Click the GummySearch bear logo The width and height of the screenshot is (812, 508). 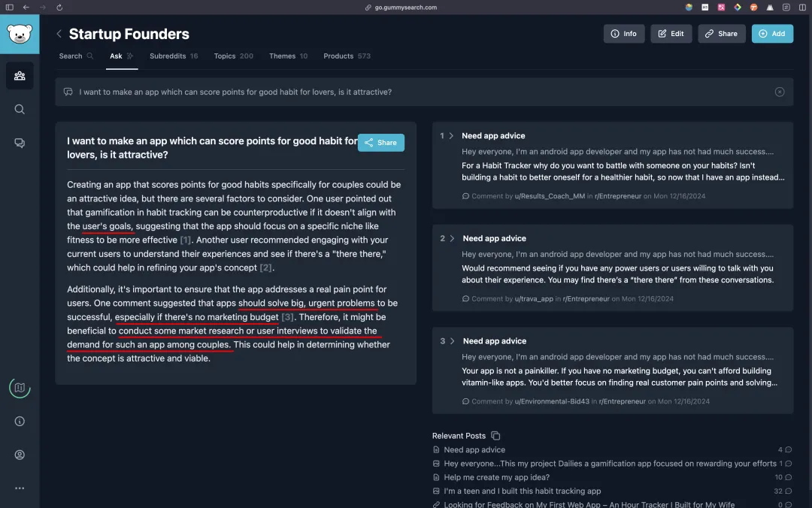click(20, 34)
